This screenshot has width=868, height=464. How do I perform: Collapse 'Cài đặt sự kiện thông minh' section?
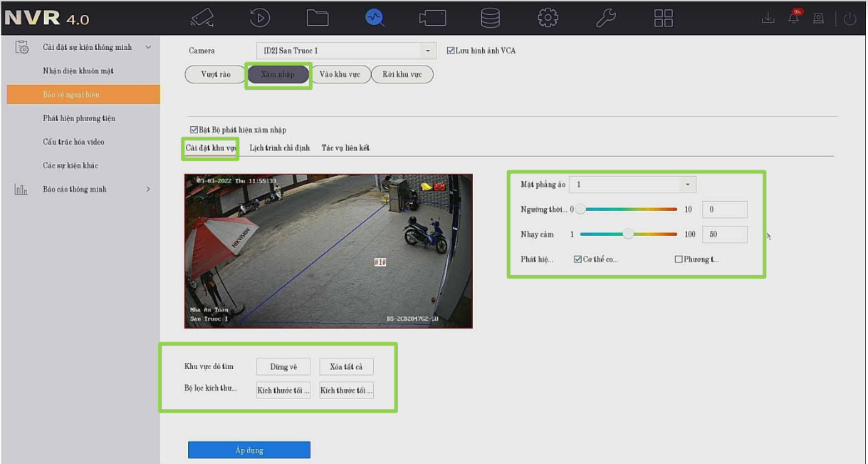point(148,48)
